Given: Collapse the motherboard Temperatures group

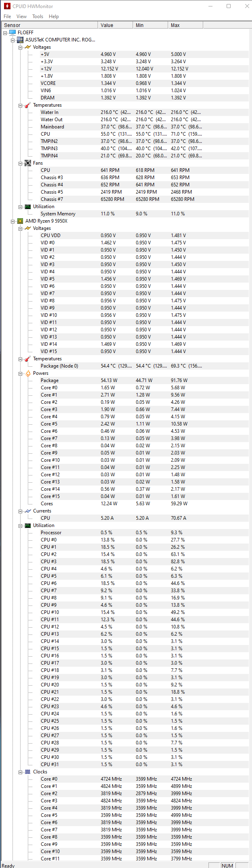Looking at the screenshot, I should click(x=21, y=105).
